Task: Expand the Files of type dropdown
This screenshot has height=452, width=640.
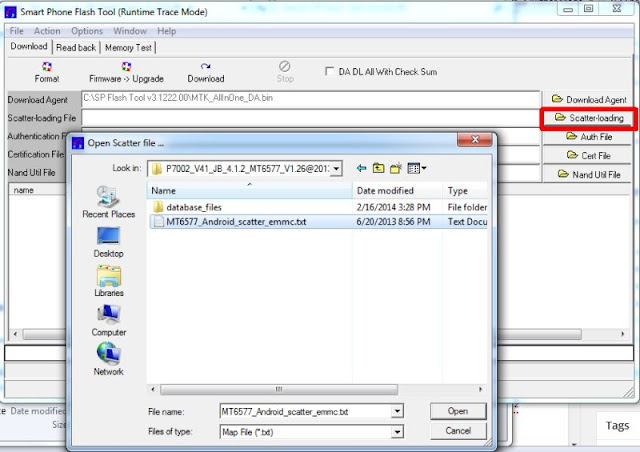Action: tap(397, 432)
